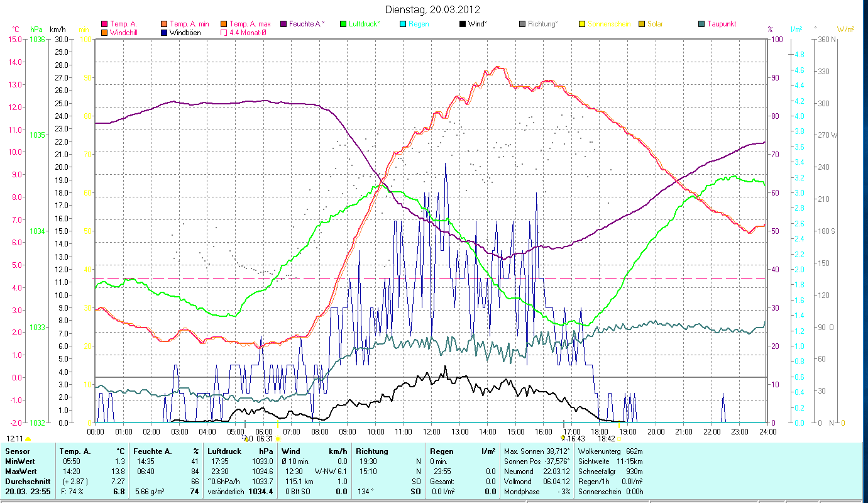Click the Sichtweite 11-15km entry
The image size is (868, 503).
[x=610, y=462]
